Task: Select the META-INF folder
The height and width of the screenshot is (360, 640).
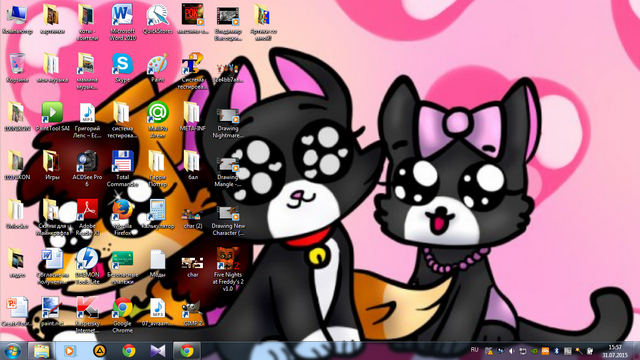Action: pos(192,117)
